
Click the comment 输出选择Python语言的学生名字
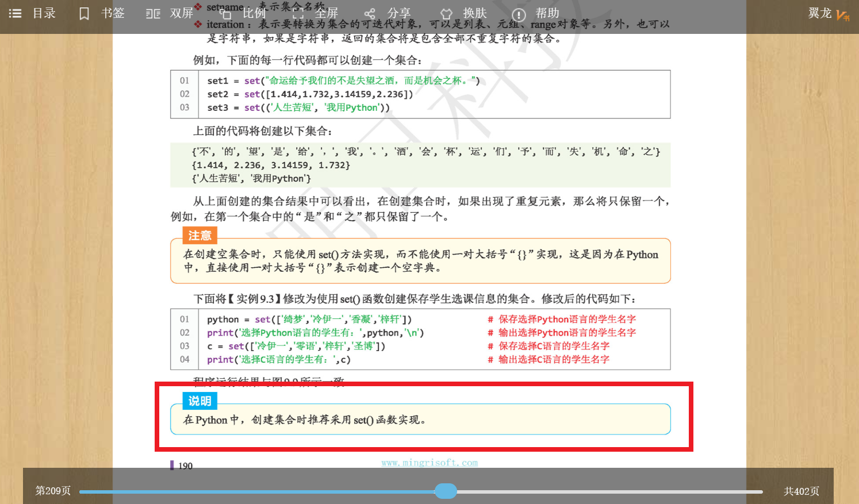click(567, 333)
